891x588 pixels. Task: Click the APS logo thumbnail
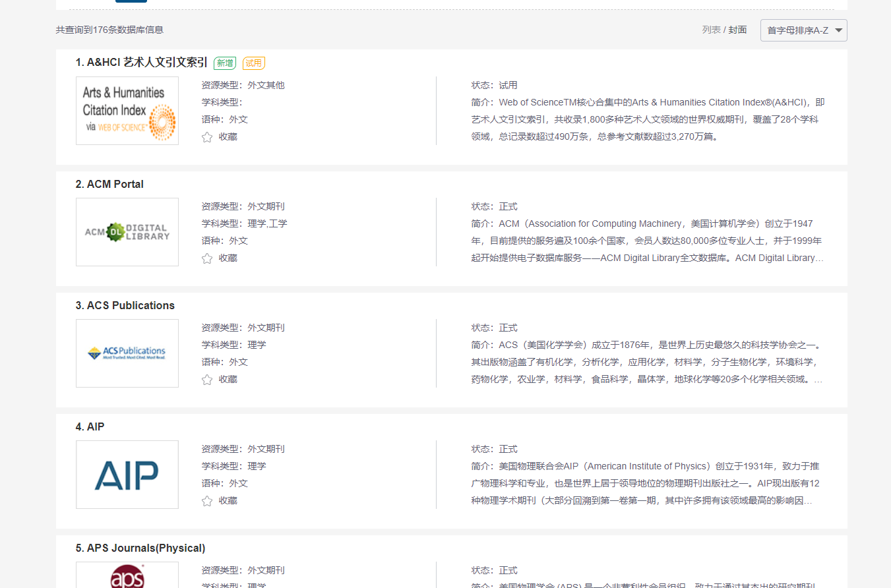point(127,575)
